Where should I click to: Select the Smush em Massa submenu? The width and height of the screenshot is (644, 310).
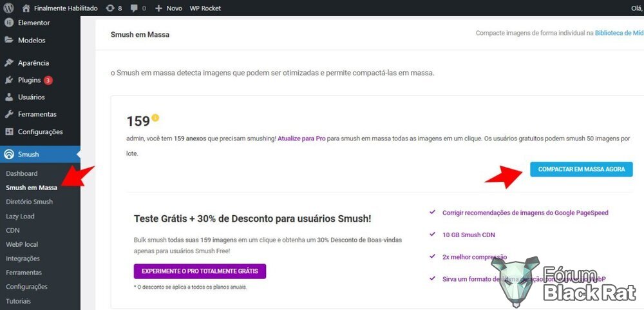pyautogui.click(x=32, y=188)
